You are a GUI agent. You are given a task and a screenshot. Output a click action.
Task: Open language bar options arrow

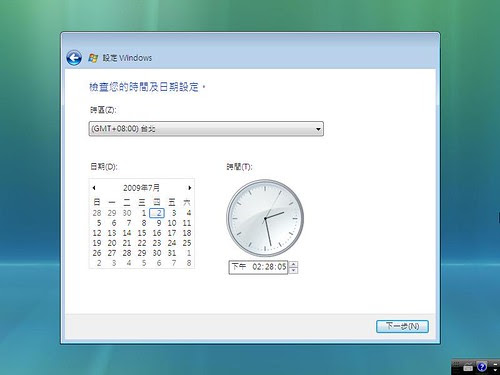click(x=495, y=370)
